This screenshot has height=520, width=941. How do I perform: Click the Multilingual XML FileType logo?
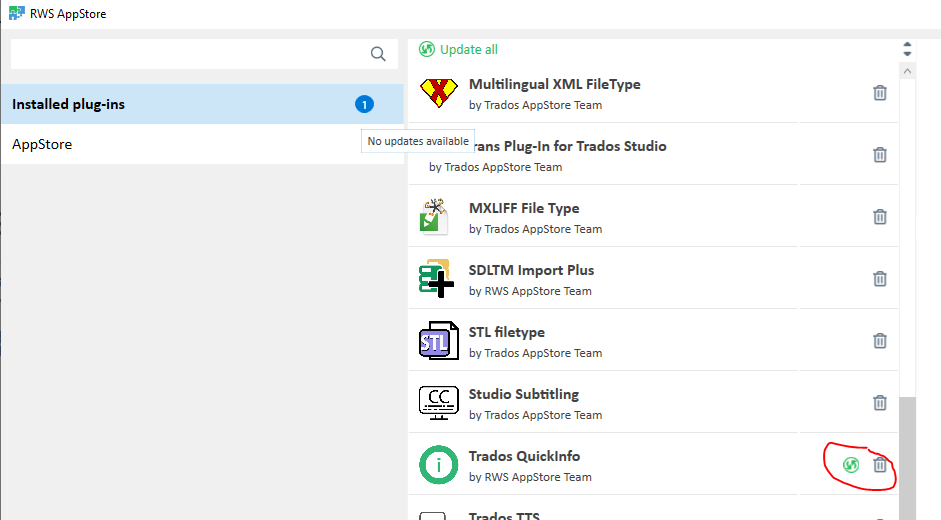coord(439,93)
